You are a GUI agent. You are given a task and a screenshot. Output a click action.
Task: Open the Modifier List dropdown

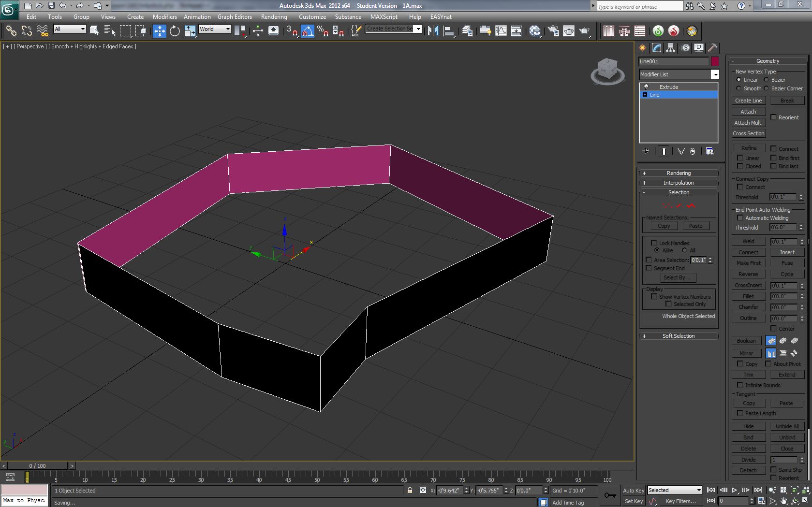point(714,74)
